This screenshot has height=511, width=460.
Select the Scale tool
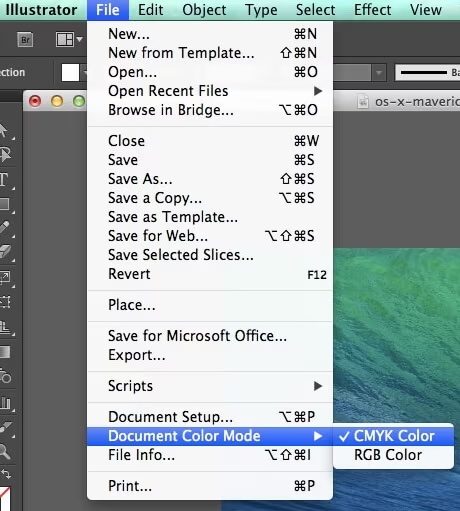(x=5, y=277)
